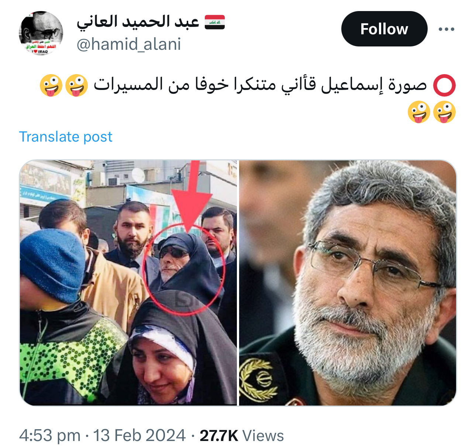Click the Iraq flag emoji beside name
This screenshot has width=476, height=448.
[x=215, y=22]
